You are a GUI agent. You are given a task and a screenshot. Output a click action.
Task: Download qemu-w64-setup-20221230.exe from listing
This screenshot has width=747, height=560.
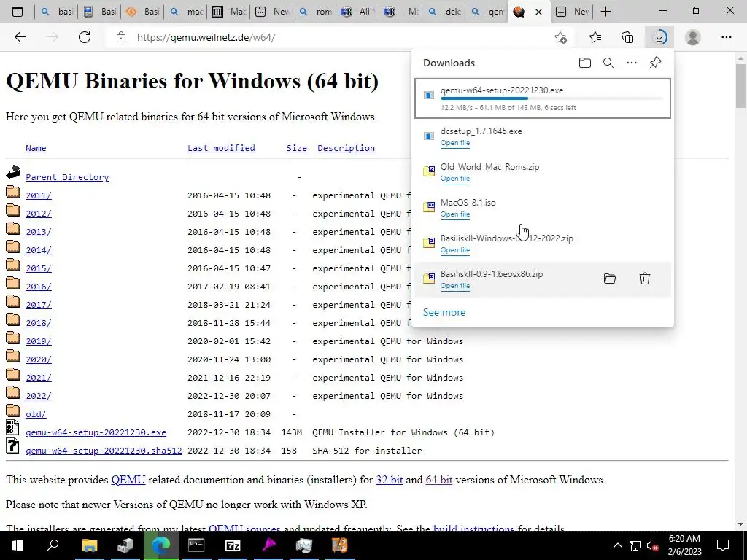click(96, 432)
